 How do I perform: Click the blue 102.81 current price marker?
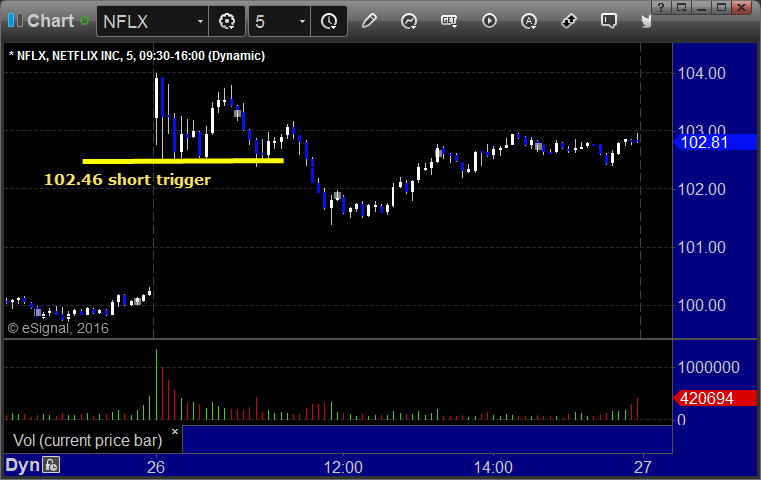tap(715, 142)
